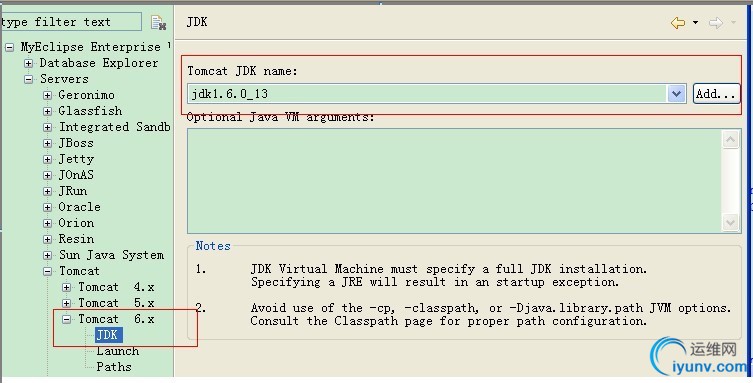753x383 pixels.
Task: Expand Database Explorer node
Action: [29, 63]
